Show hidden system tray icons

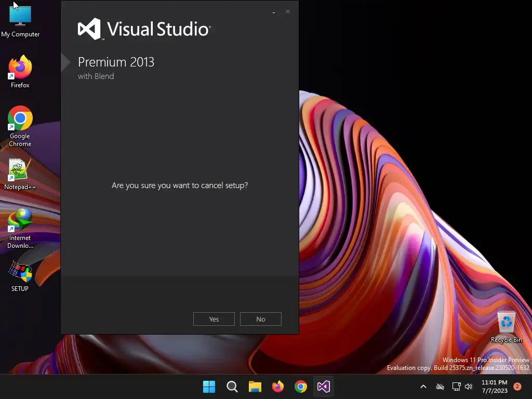tap(423, 387)
